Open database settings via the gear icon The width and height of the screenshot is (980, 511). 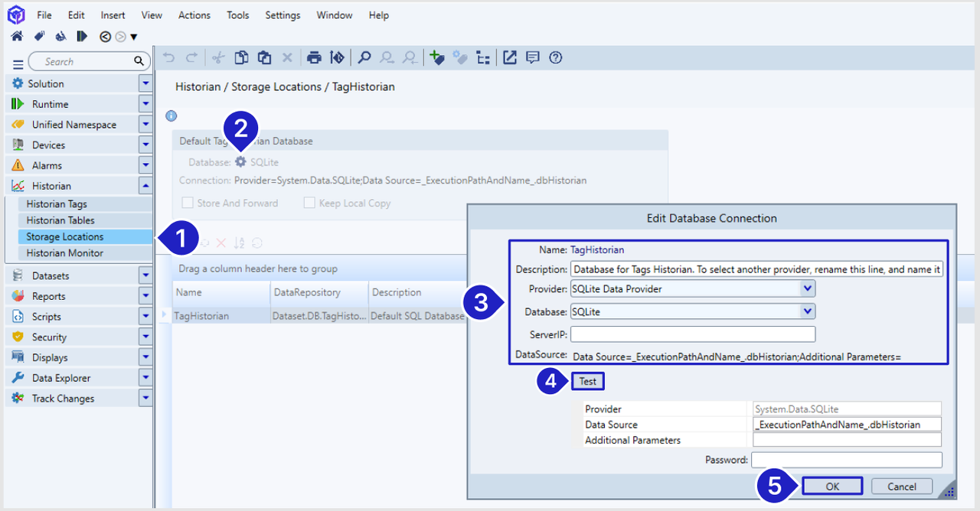241,162
